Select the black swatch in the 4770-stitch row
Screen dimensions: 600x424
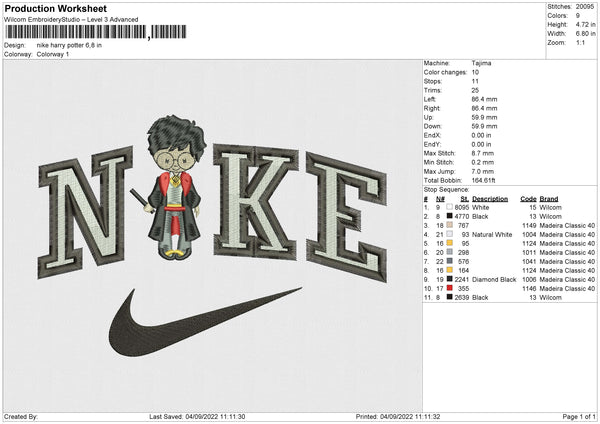(x=450, y=216)
